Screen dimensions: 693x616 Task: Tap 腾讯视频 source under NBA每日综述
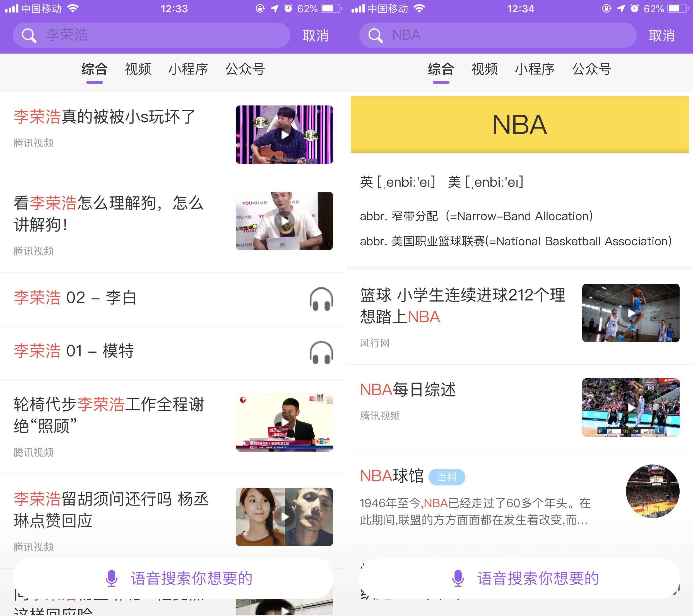point(380,416)
